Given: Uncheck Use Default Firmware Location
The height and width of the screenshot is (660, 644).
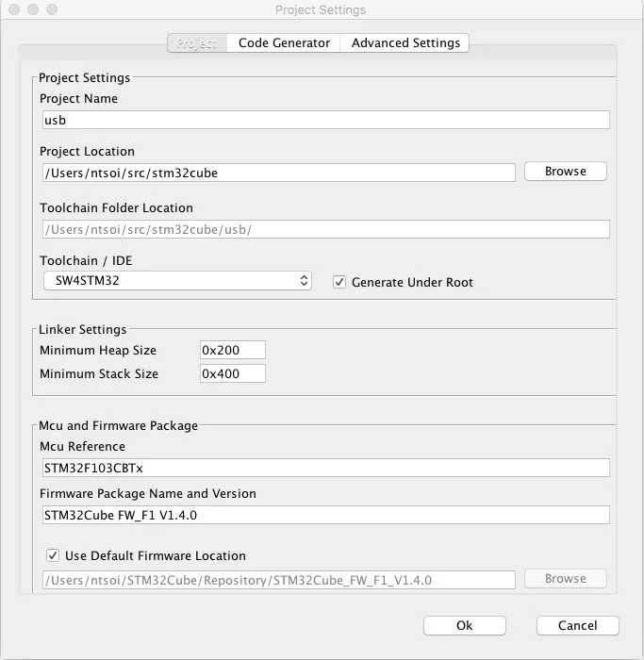Looking at the screenshot, I should (x=53, y=555).
